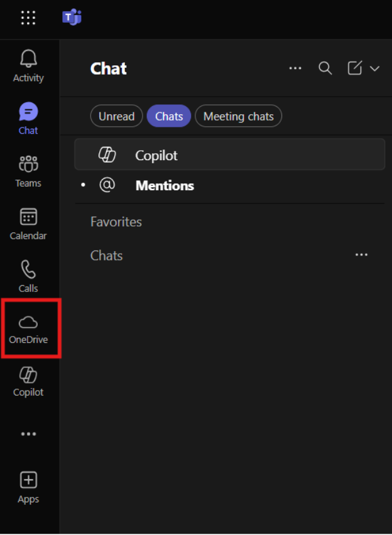Select the Chat icon in sidebar
The height and width of the screenshot is (535, 392).
pos(28,119)
